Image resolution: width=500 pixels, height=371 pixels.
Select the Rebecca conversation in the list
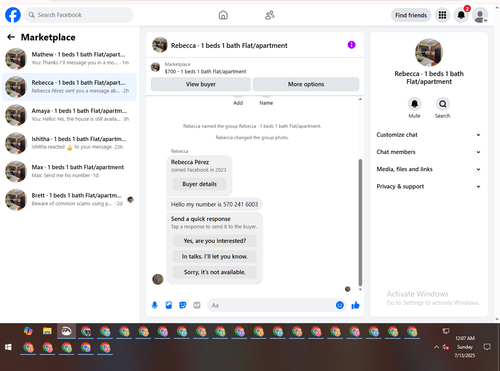click(x=69, y=87)
